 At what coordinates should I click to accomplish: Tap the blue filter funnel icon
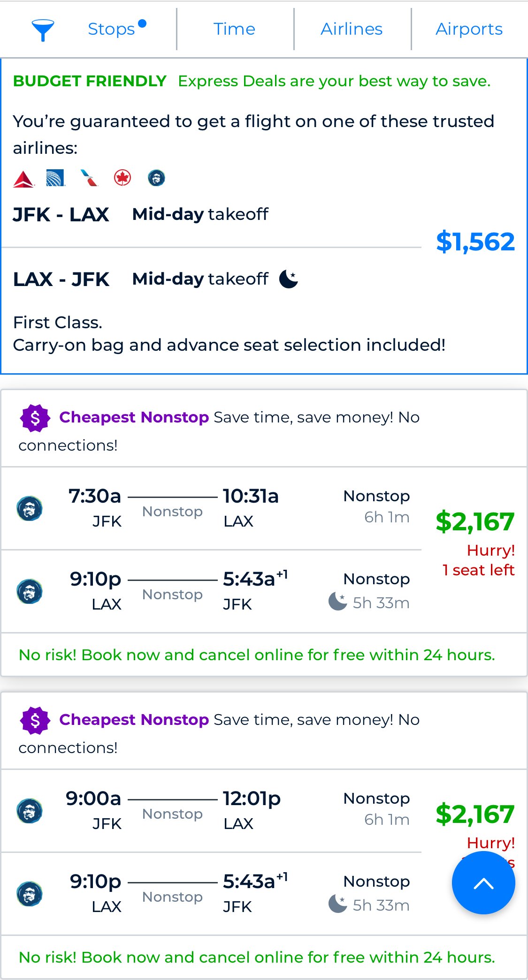click(43, 30)
